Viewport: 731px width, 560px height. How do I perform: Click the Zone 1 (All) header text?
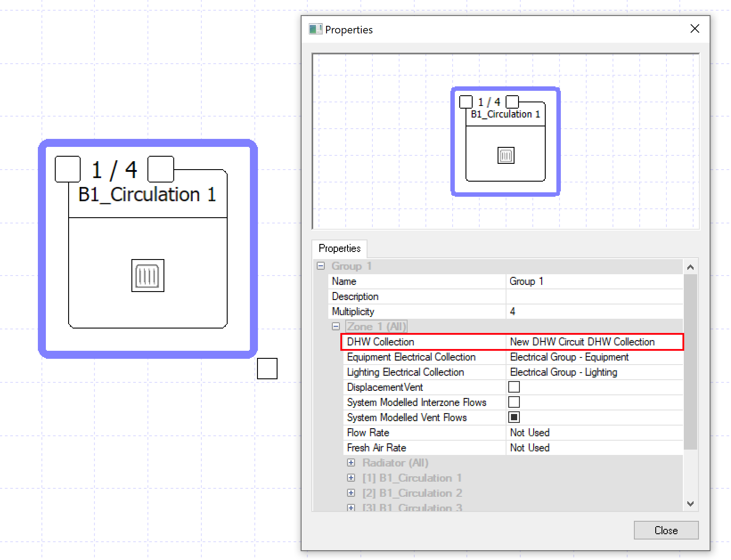[376, 327]
